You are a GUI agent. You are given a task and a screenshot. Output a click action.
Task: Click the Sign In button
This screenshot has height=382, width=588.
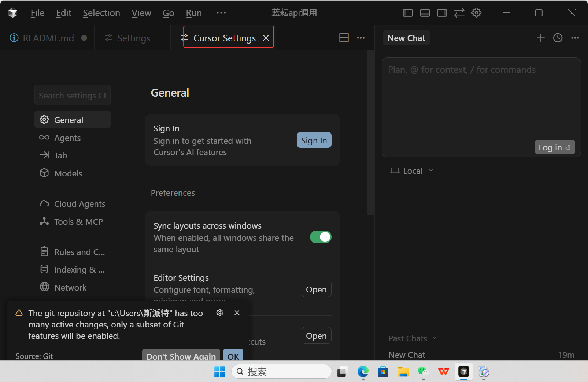click(314, 140)
